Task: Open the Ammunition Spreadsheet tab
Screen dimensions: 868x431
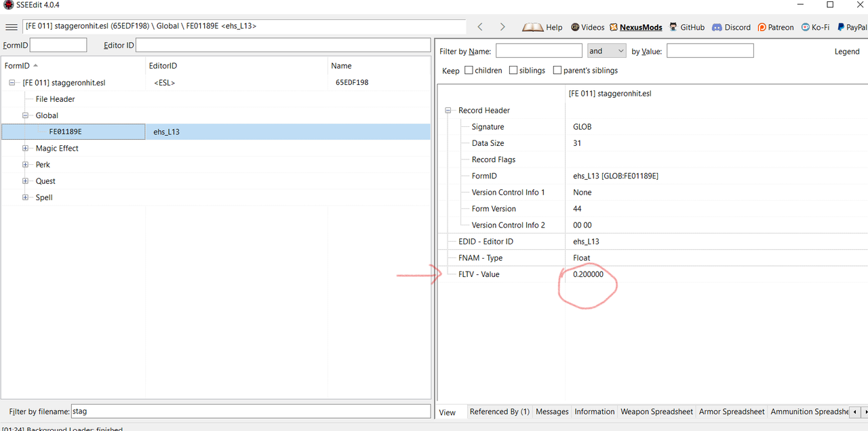Action: 810,412
